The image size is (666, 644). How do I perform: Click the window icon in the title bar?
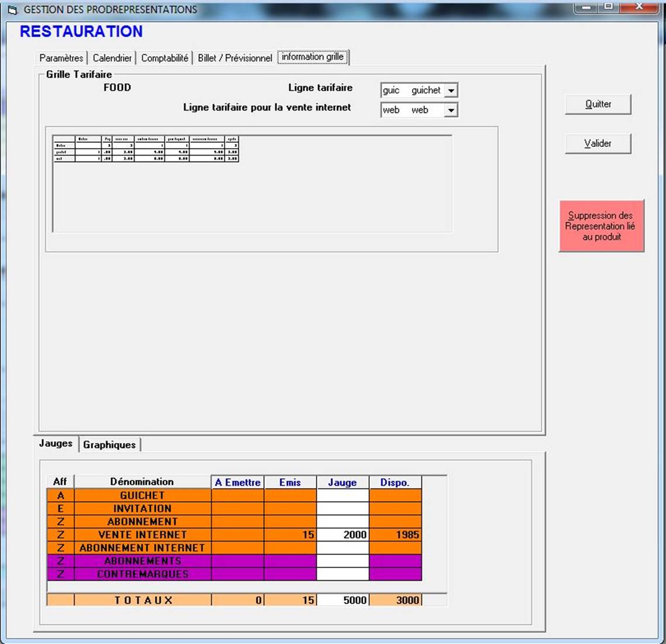[x=12, y=10]
